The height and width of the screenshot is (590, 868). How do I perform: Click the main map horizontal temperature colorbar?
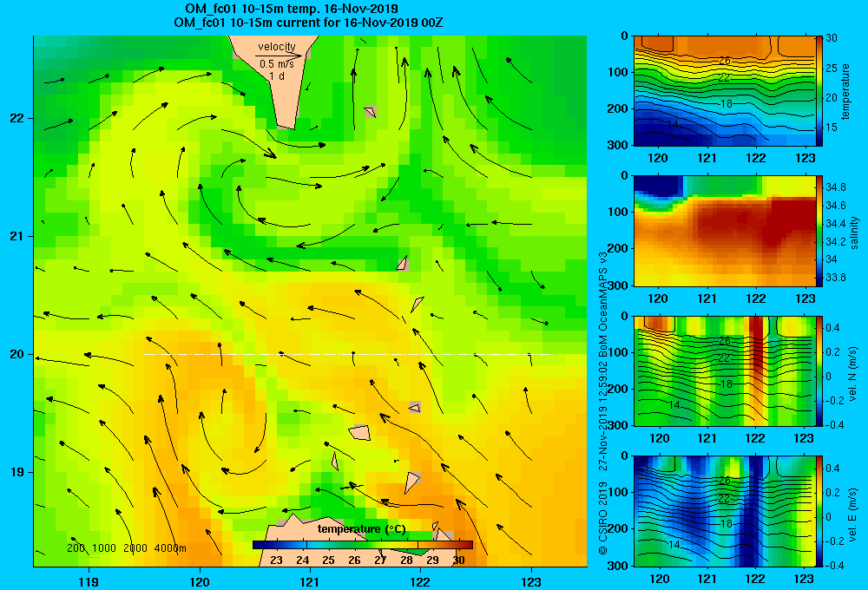coord(363,545)
